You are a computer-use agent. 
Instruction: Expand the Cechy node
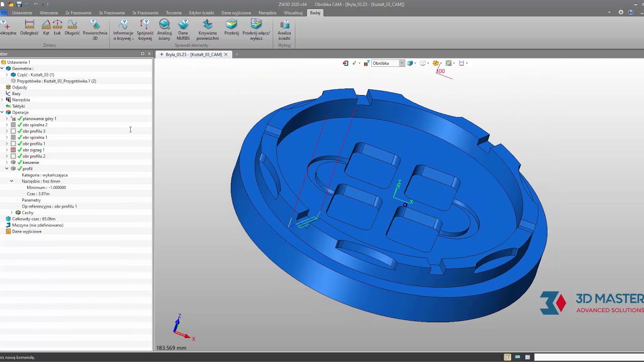point(12,213)
